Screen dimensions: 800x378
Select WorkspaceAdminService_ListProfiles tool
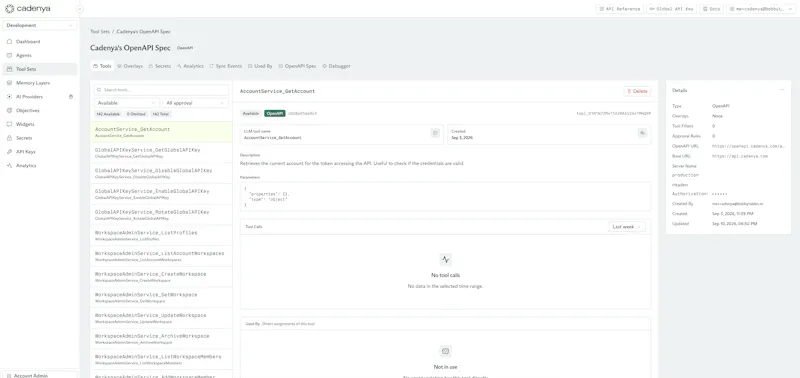(x=161, y=236)
